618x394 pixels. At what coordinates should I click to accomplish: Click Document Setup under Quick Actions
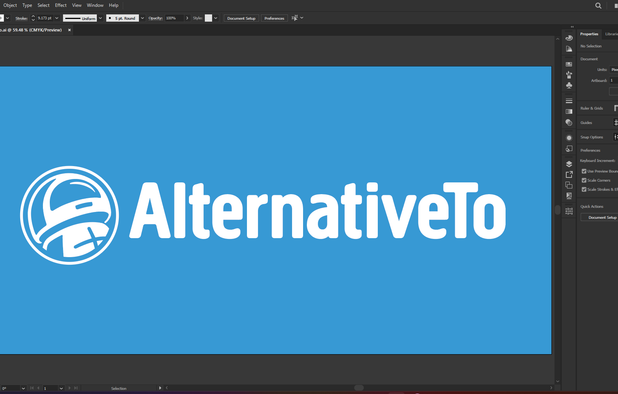(x=599, y=217)
